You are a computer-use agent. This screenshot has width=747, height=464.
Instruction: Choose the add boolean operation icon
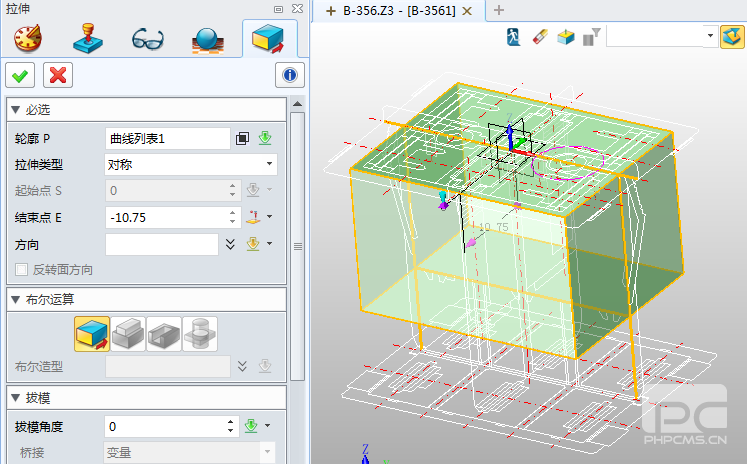pos(129,334)
